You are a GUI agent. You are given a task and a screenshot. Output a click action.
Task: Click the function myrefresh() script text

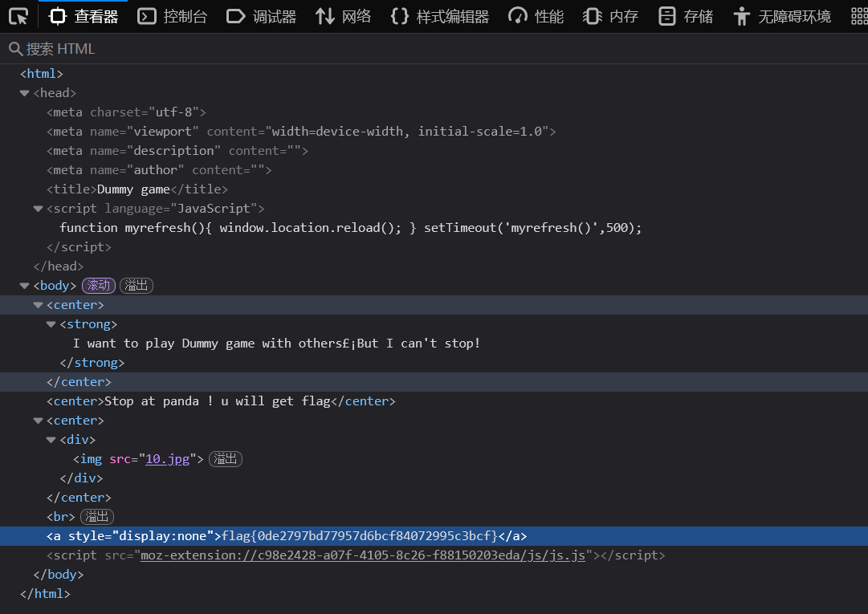click(350, 228)
